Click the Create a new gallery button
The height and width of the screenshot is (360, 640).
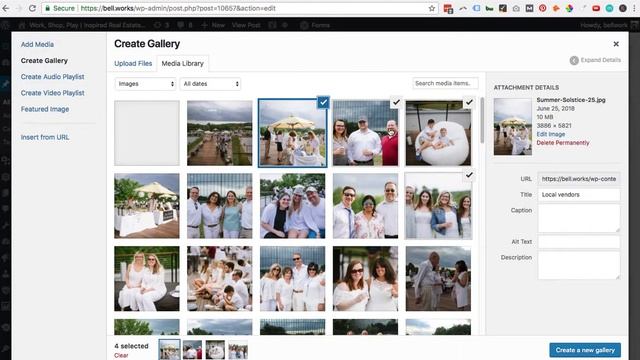point(585,350)
